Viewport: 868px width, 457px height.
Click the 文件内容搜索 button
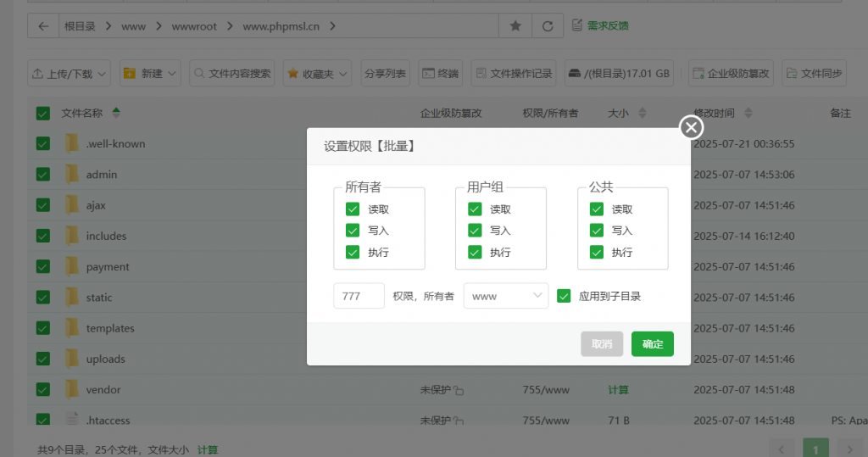pos(232,73)
